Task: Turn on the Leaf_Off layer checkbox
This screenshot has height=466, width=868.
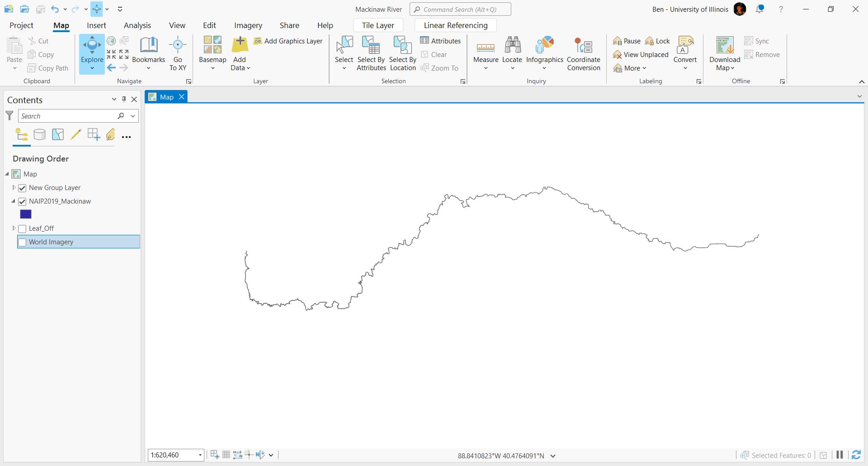Action: (22, 229)
